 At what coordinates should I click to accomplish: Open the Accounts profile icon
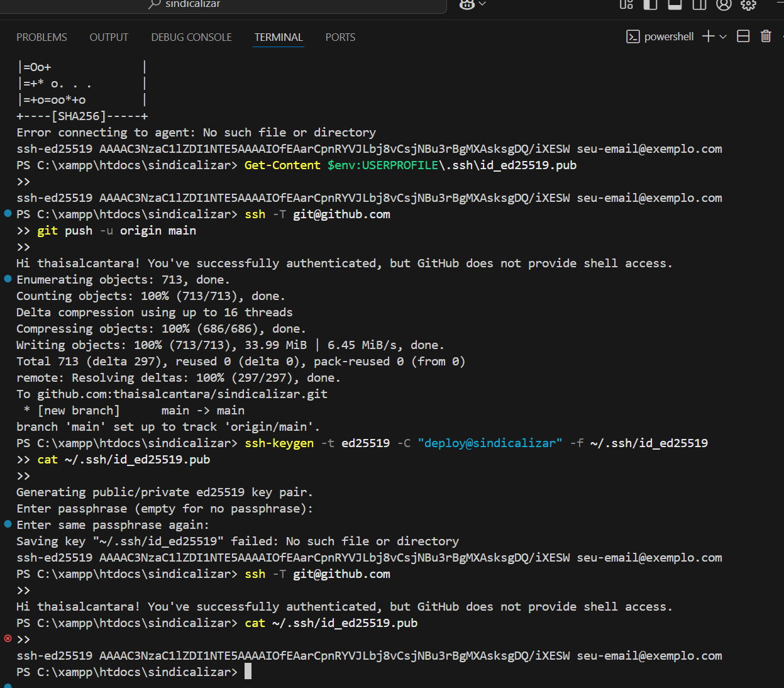[724, 4]
